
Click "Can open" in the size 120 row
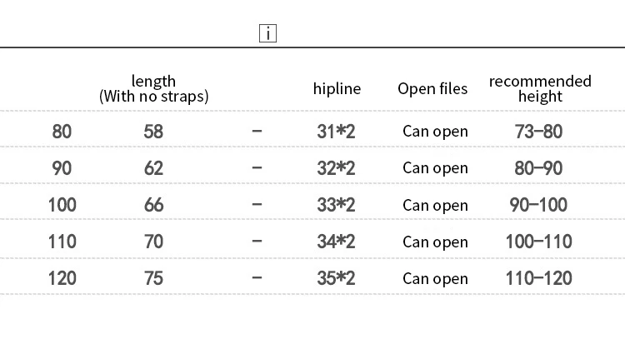point(435,279)
